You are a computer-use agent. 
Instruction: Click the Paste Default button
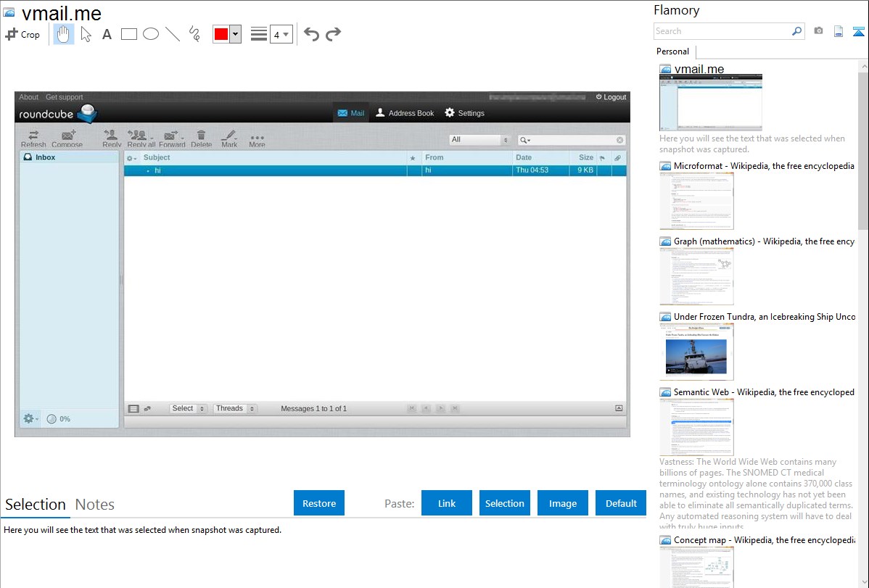(x=621, y=503)
